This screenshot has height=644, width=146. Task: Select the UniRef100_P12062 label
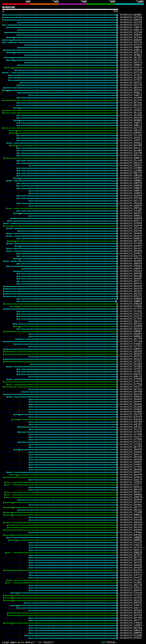[x=131, y=311]
